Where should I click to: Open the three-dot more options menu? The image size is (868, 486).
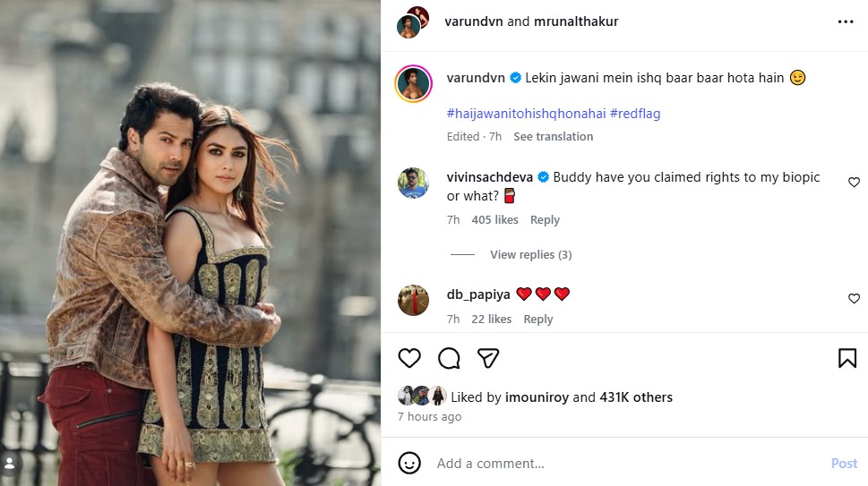coord(846,22)
